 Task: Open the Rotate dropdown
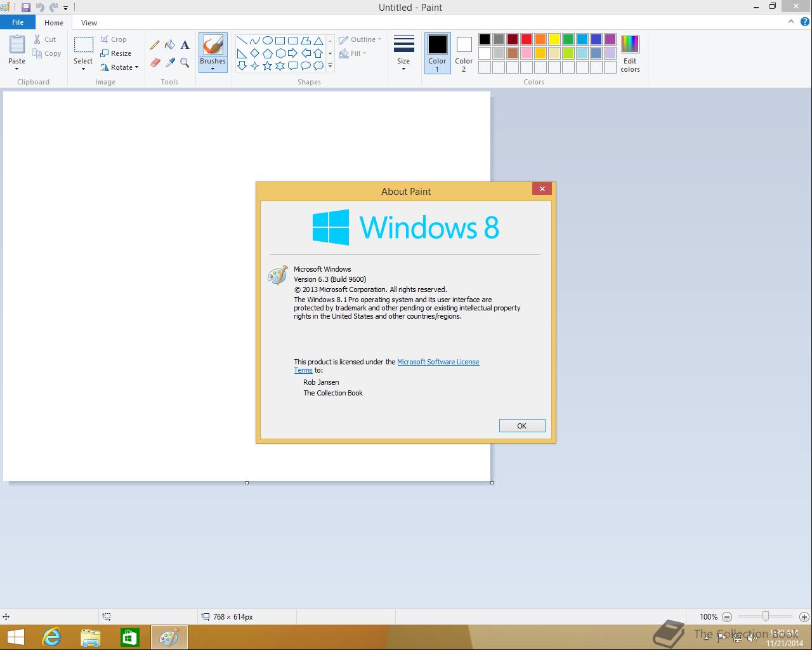[119, 67]
